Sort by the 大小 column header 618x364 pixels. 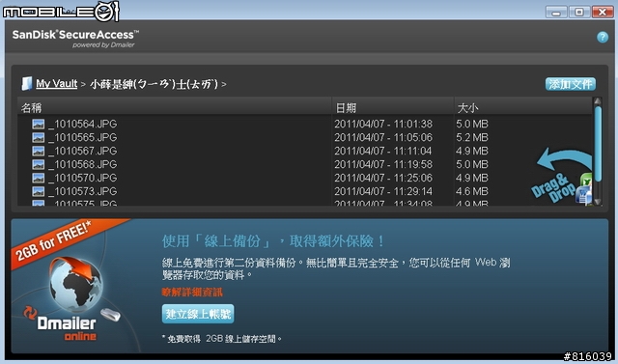pyautogui.click(x=523, y=107)
